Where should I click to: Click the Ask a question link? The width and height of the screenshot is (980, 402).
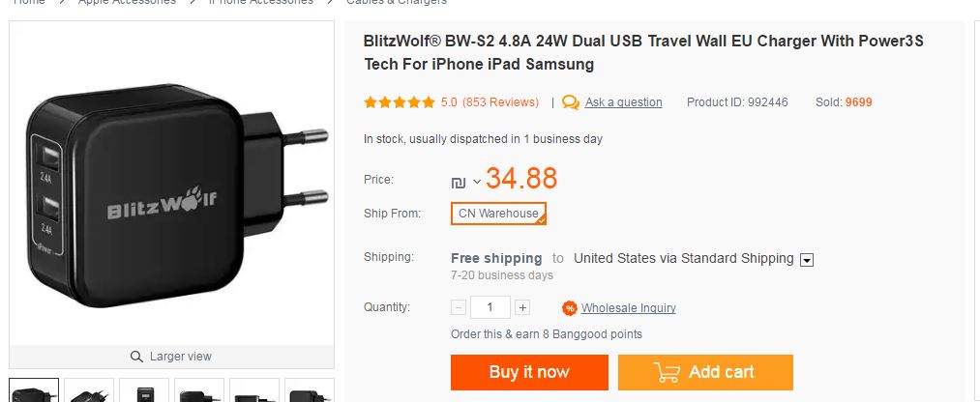(623, 102)
